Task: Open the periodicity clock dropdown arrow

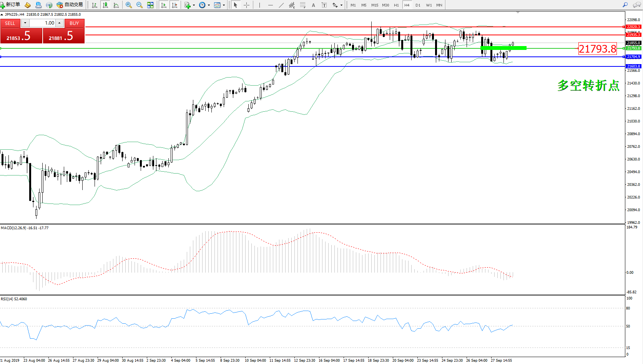Action: tap(209, 5)
